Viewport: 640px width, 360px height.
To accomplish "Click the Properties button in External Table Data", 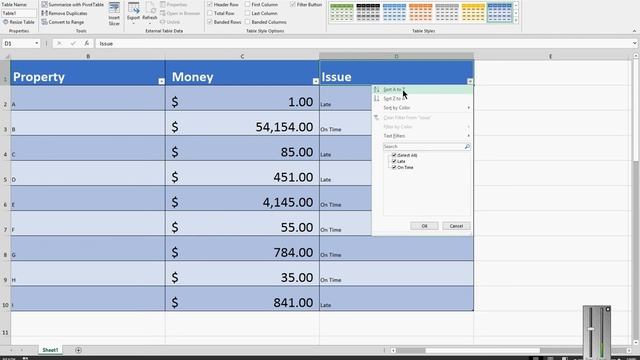I will point(173,4).
